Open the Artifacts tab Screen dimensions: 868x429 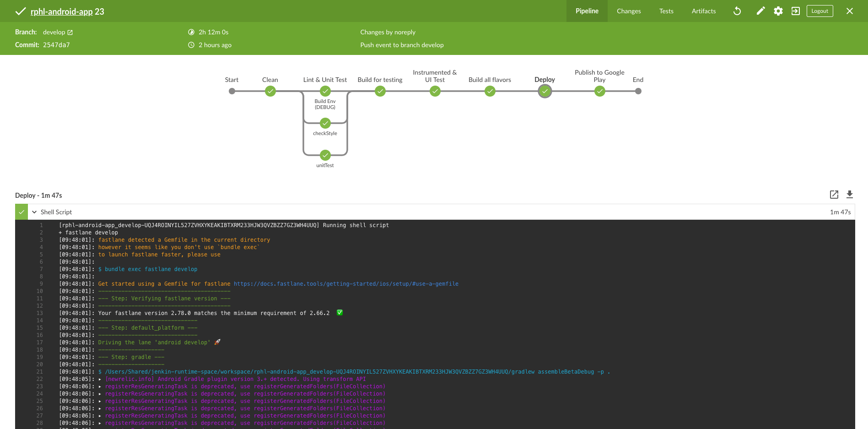(x=703, y=11)
